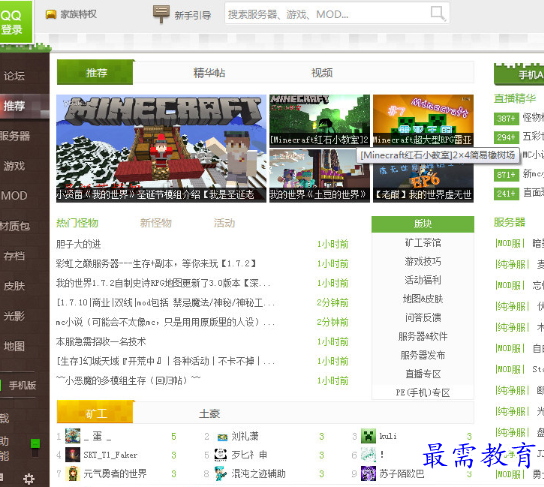The height and width of the screenshot is (487, 544).
Task: Open the mc小说 post
Action: [165, 322]
